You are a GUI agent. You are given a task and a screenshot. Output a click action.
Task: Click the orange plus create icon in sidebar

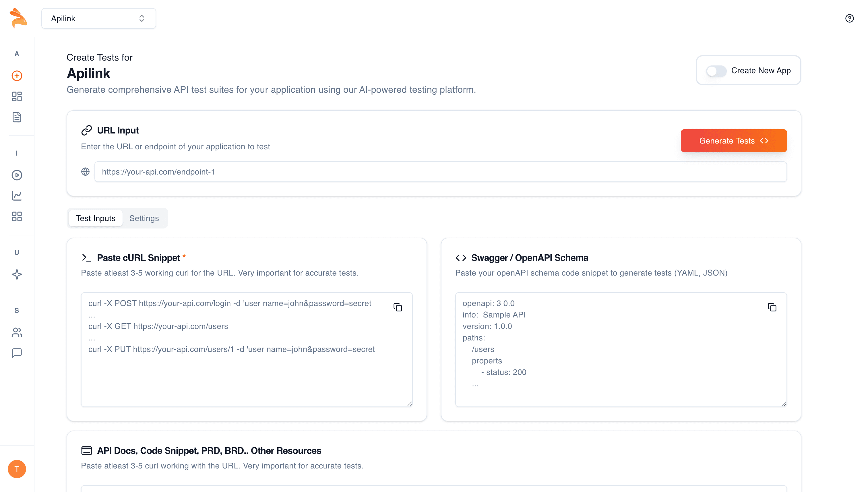pyautogui.click(x=17, y=76)
